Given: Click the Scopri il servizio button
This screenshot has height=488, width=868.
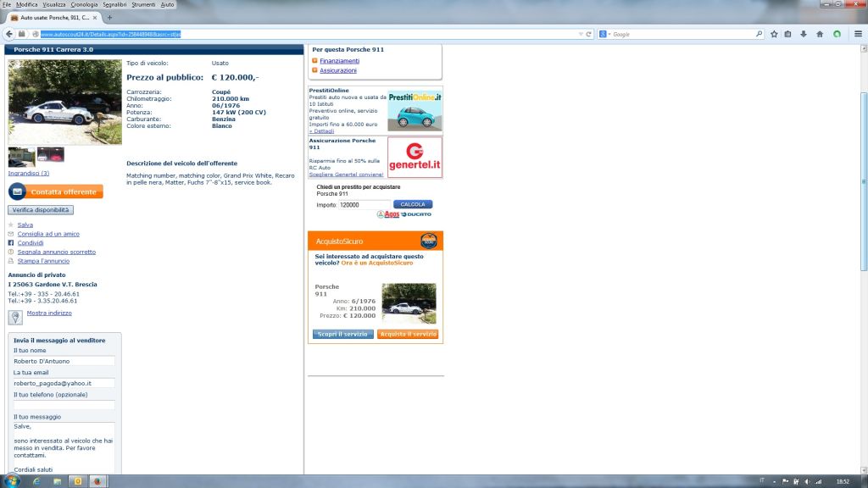Looking at the screenshot, I should pos(342,334).
